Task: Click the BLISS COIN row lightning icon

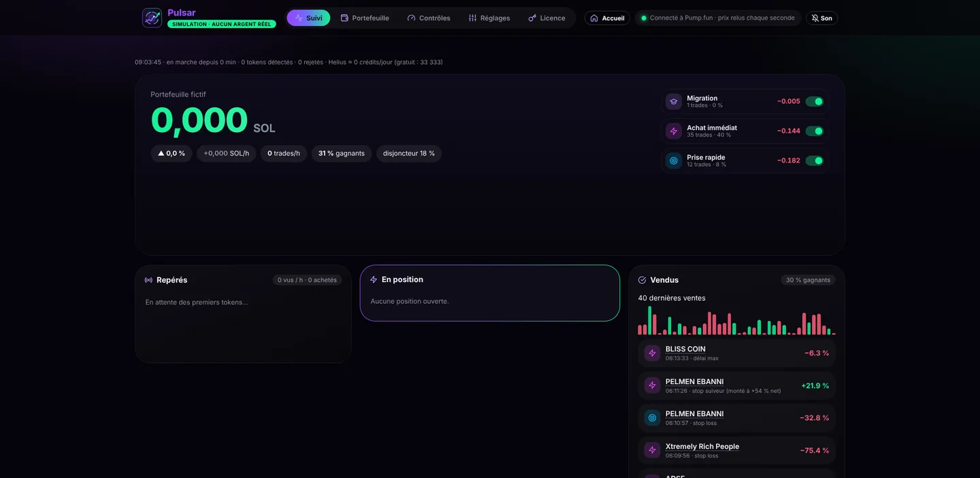Action: pyautogui.click(x=652, y=353)
